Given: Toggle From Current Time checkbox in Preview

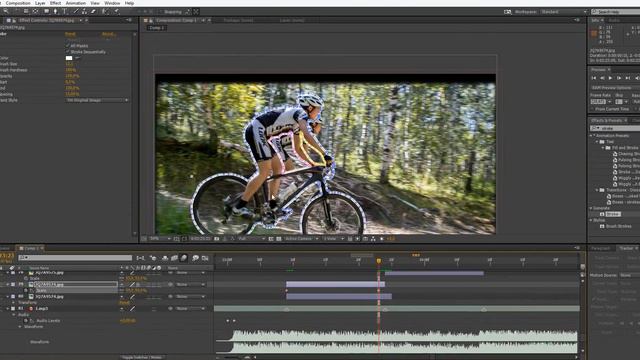Looking at the screenshot, I should 593,109.
